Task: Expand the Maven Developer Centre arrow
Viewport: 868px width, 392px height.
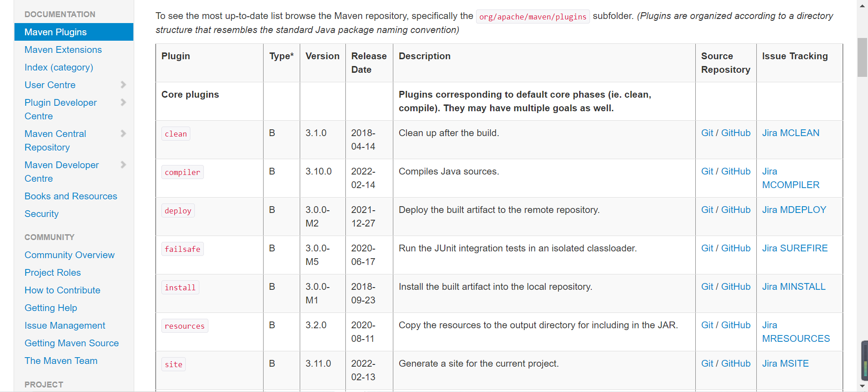Action: 123,165
